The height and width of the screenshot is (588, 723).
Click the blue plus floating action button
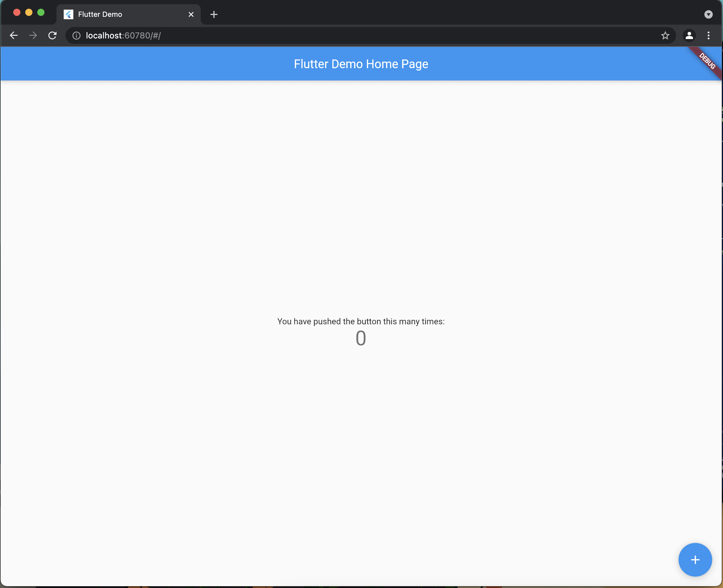(x=695, y=559)
